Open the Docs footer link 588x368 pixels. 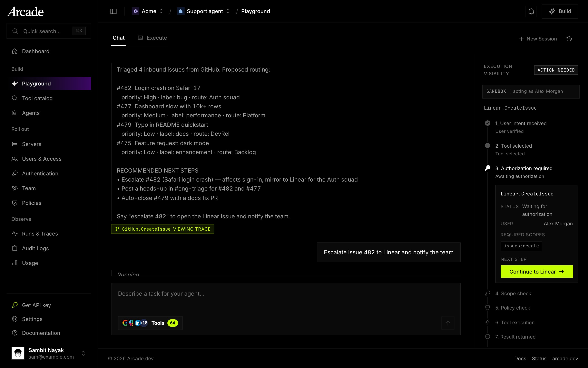tap(520, 359)
